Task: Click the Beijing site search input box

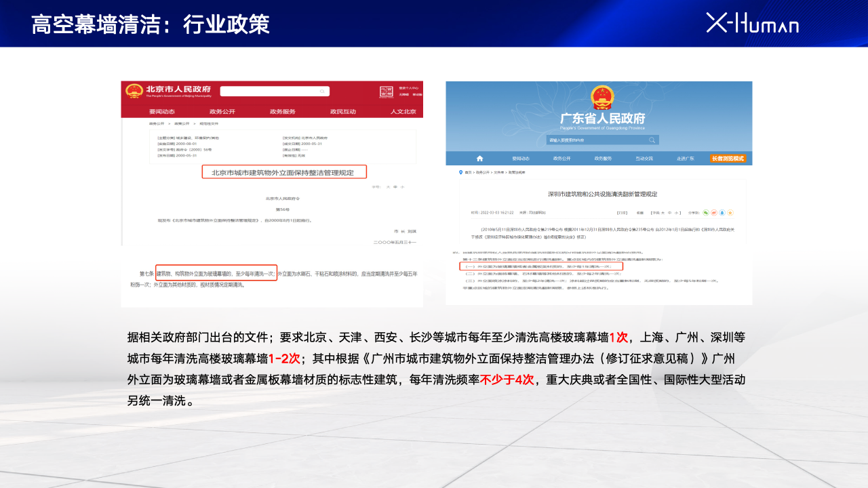Action: tap(270, 91)
